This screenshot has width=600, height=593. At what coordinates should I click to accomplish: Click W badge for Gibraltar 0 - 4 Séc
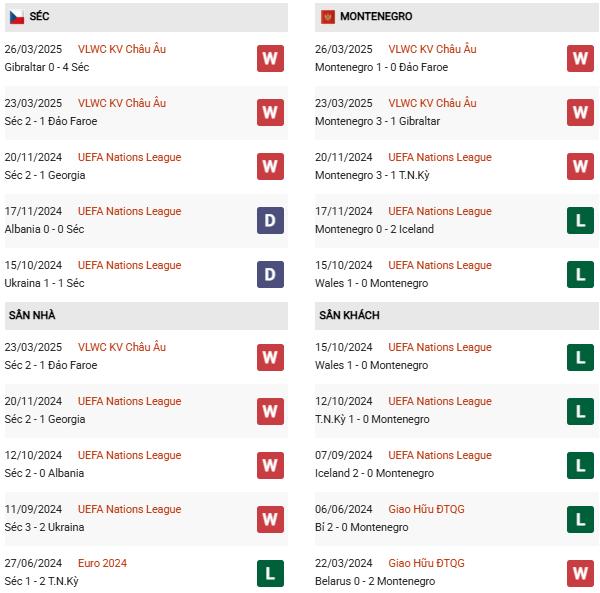pos(270,58)
